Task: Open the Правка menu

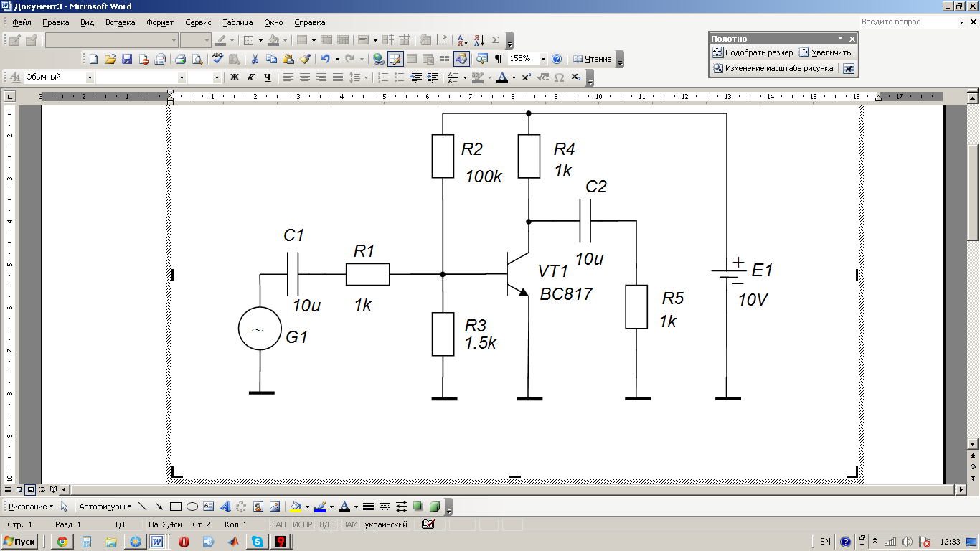Action: (x=56, y=22)
